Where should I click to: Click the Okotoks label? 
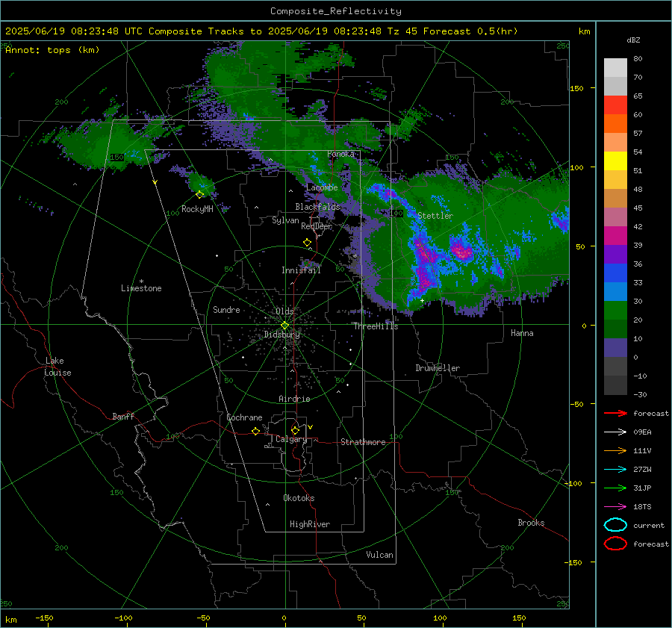[299, 498]
